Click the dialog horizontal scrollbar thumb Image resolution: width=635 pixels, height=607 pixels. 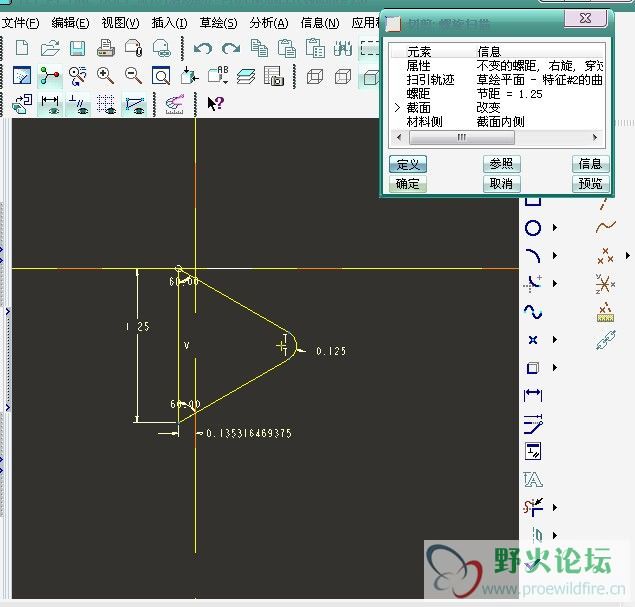pyautogui.click(x=462, y=137)
